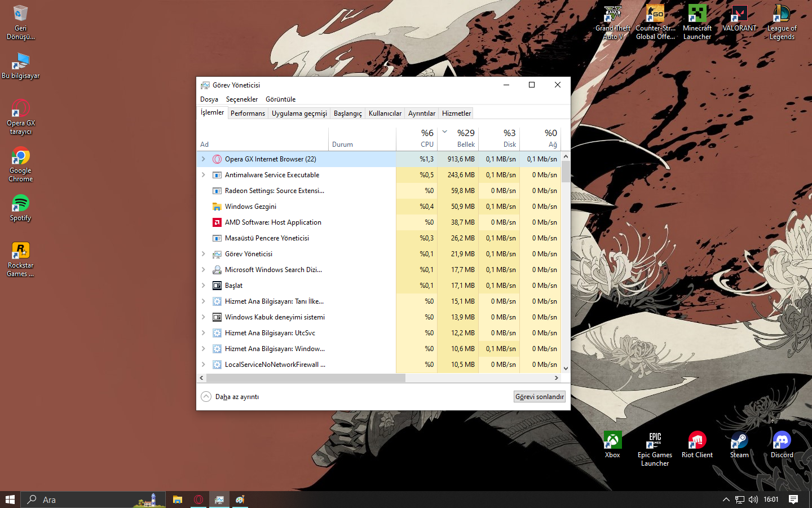Select AMD Software: Host Application row
Viewport: 812px width, 508px height.
pyautogui.click(x=379, y=222)
